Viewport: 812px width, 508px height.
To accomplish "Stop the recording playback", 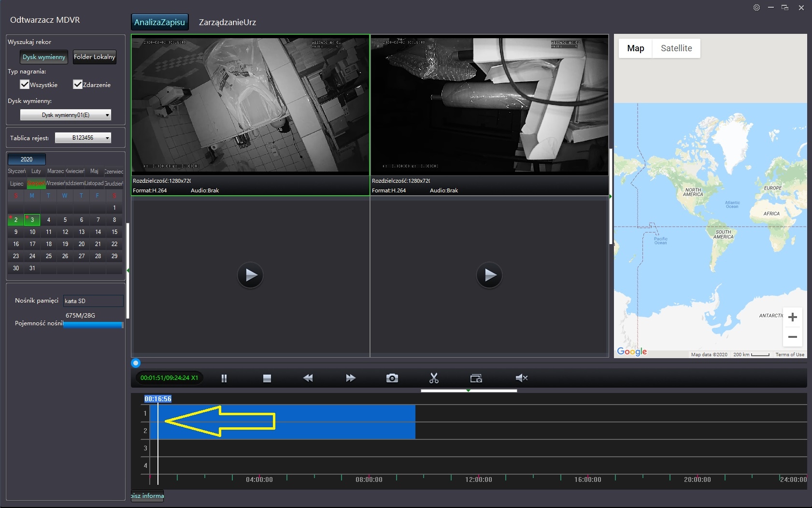I will pos(267,378).
